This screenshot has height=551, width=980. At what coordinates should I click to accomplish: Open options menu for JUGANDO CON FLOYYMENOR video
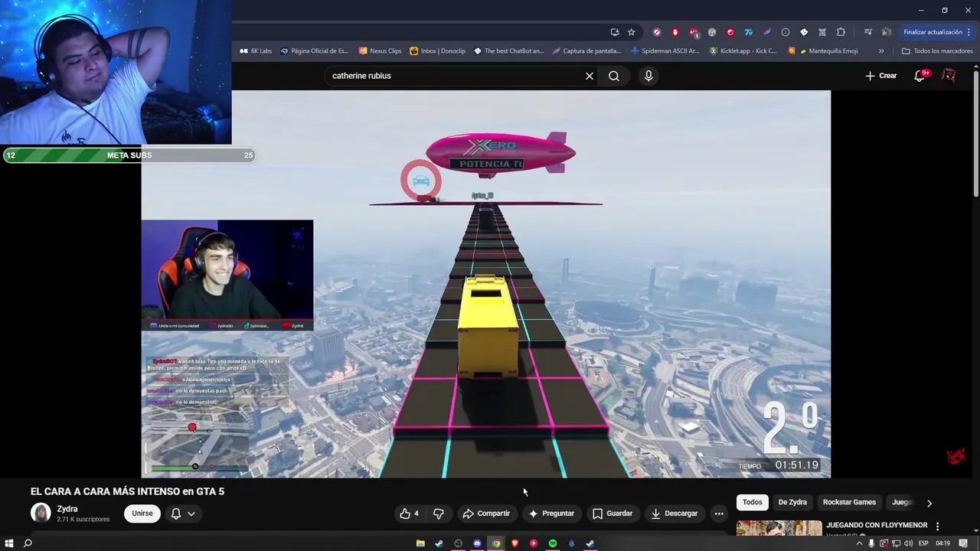pyautogui.click(x=937, y=527)
